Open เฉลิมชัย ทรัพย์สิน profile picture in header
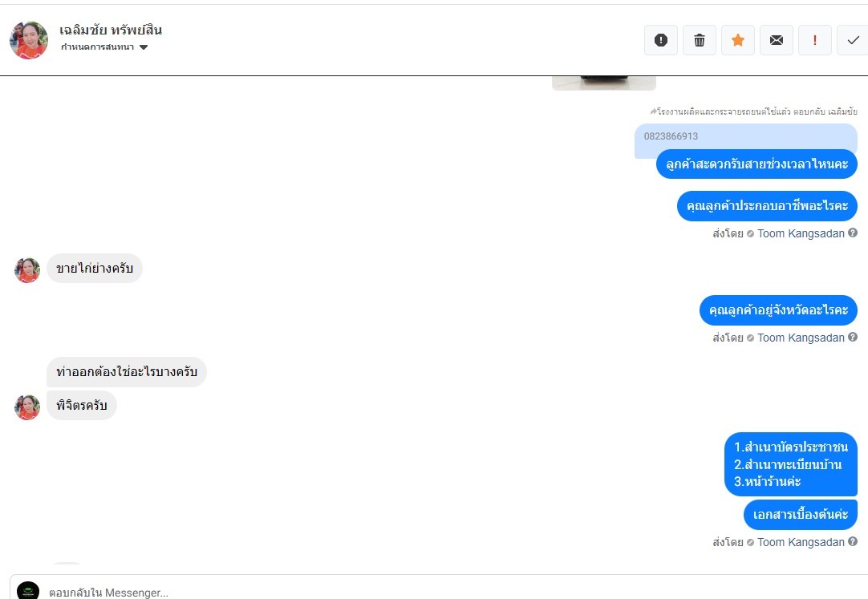 click(29, 40)
